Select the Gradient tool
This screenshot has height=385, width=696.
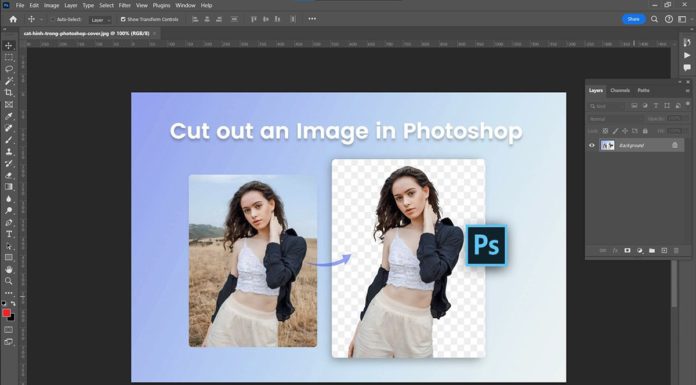coord(8,187)
